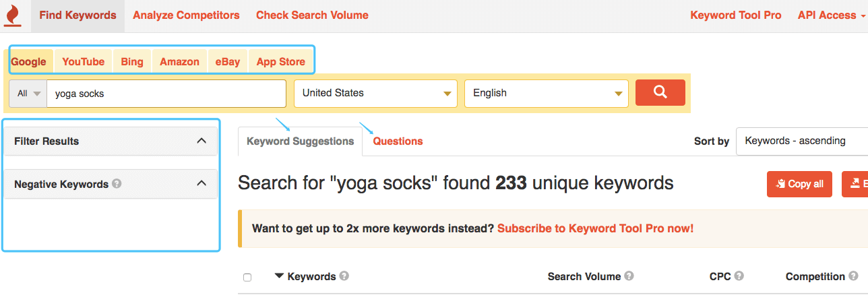This screenshot has height=299, width=868.
Task: Switch to the Questions tab
Action: point(398,141)
